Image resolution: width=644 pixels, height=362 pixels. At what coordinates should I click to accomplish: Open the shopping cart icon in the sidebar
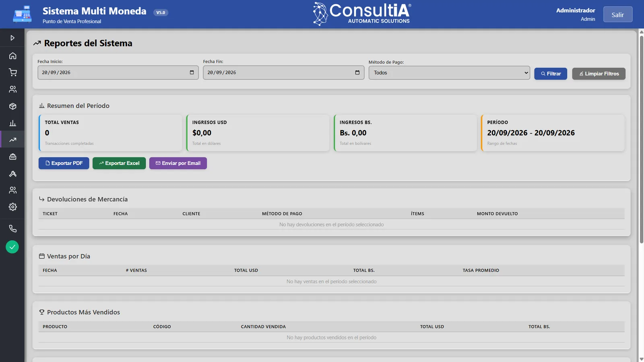point(13,72)
